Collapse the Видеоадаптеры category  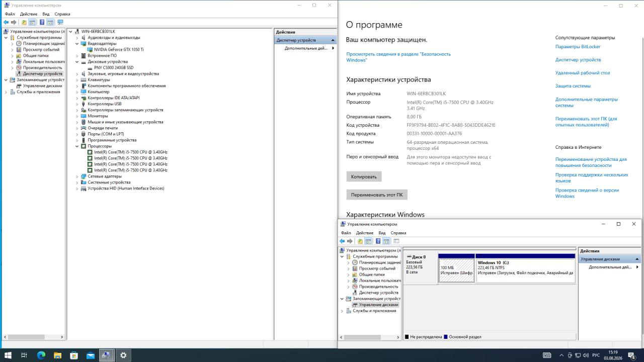coord(77,44)
